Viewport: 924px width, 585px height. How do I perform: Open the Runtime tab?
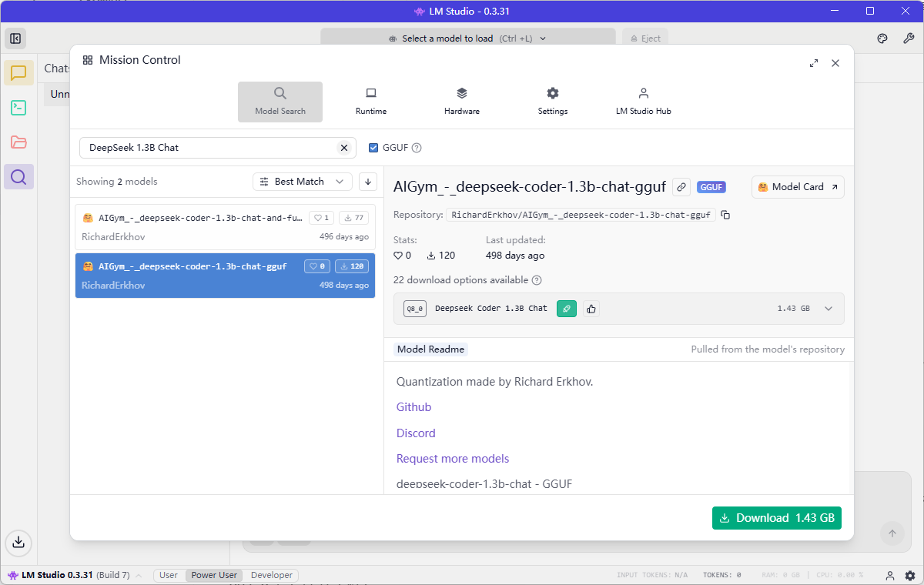point(371,102)
